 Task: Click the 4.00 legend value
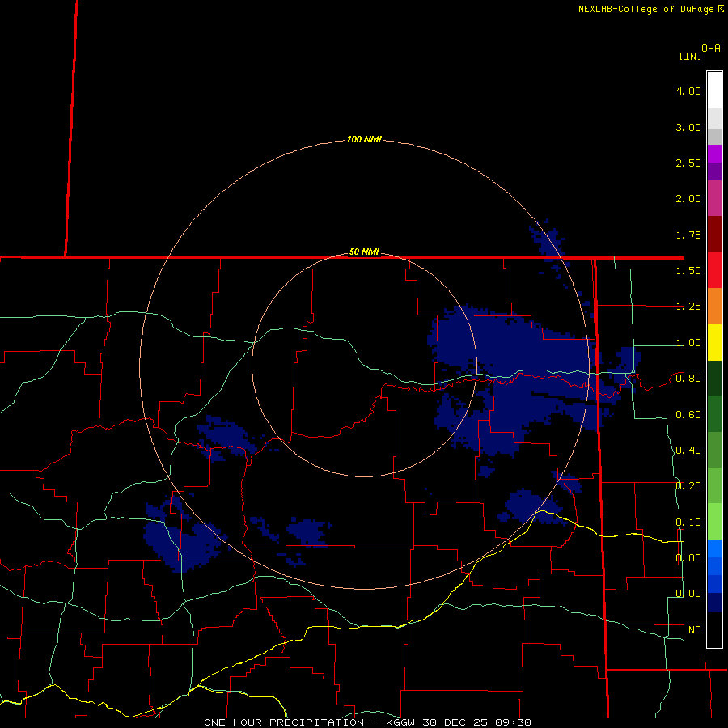point(688,91)
